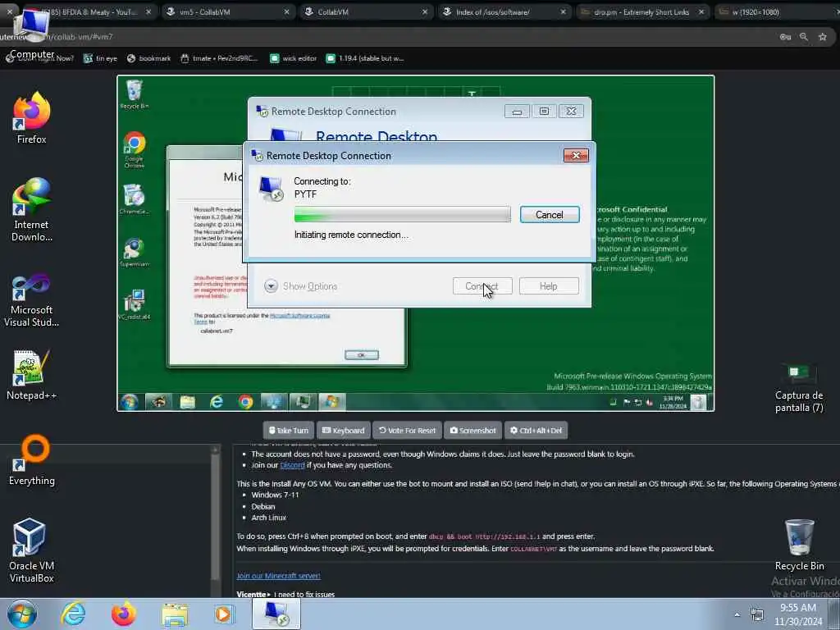Open Internet Explorer from host taskbar
The height and width of the screenshot is (630, 840).
73,614
